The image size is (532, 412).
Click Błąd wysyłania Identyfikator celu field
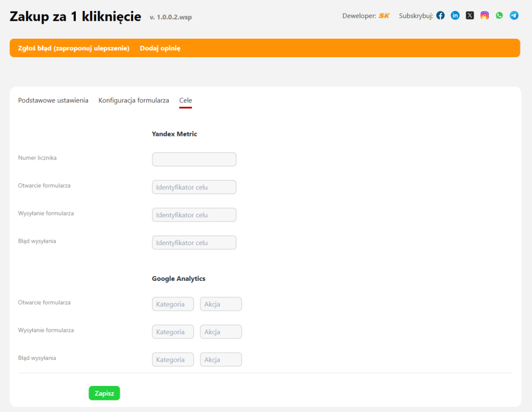tap(194, 242)
